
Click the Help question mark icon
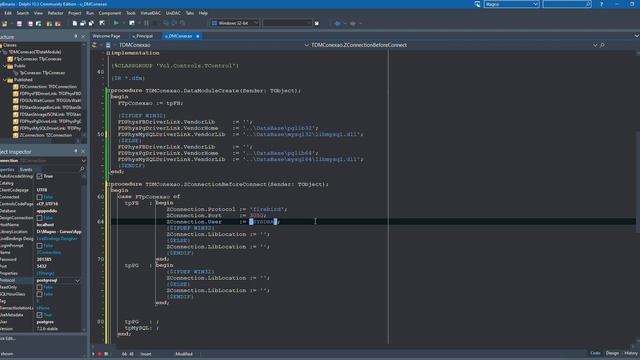[601, 4]
